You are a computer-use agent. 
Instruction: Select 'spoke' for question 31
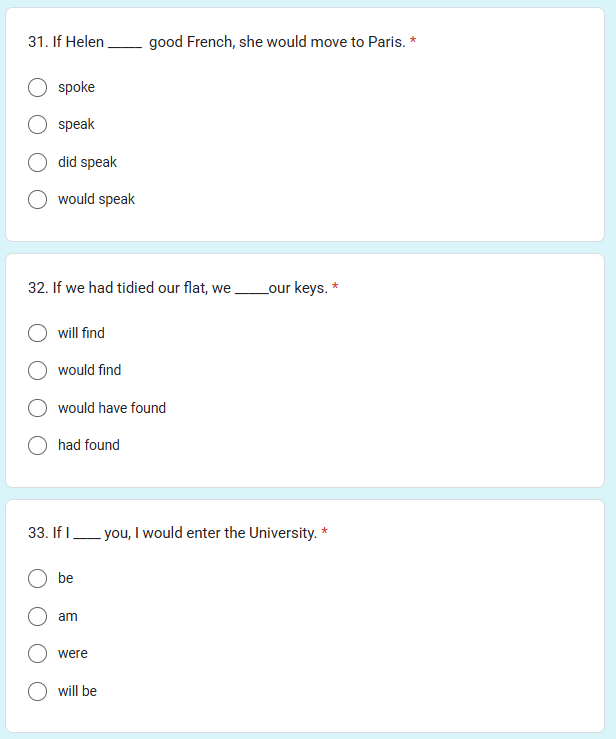click(x=37, y=88)
